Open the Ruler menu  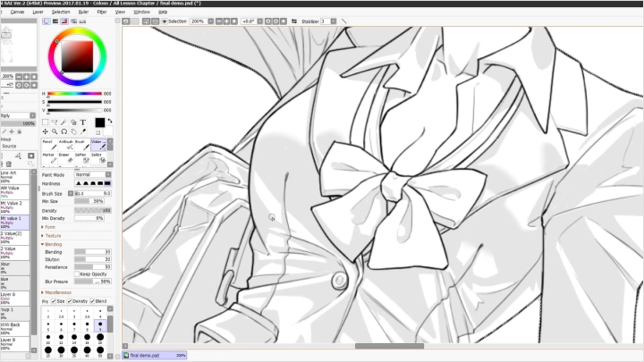click(x=83, y=12)
